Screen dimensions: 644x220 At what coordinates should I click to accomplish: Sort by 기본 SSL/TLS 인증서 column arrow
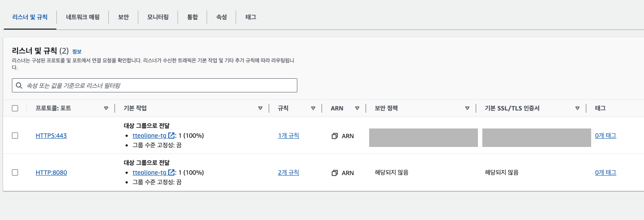(x=577, y=108)
